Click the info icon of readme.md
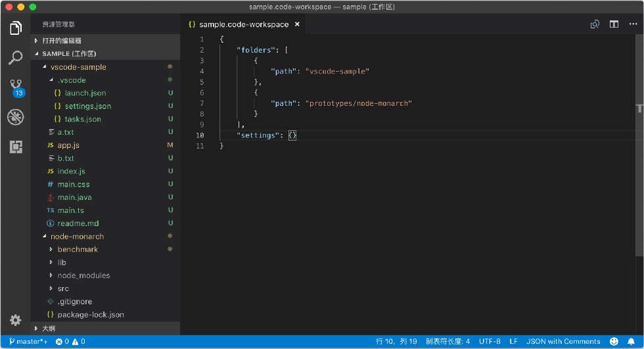 click(50, 223)
